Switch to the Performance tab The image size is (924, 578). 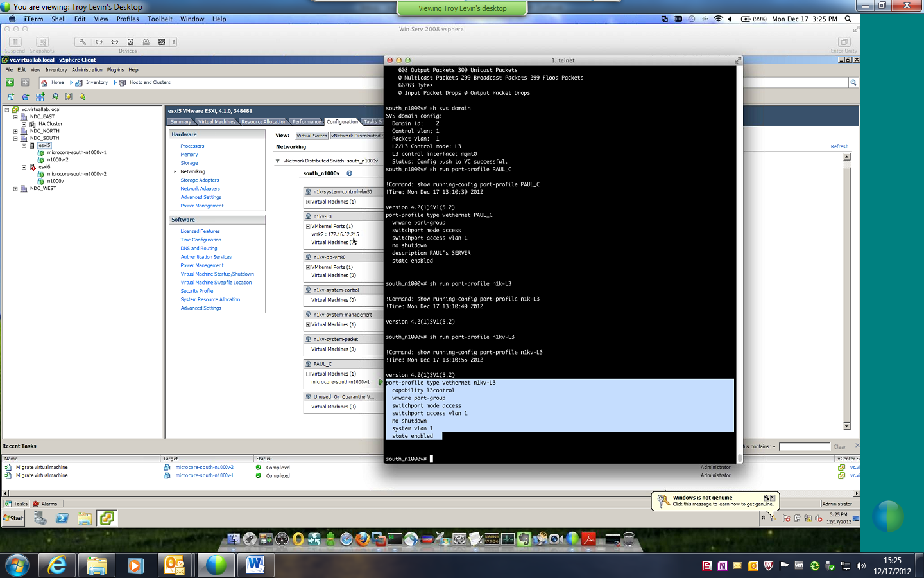tap(307, 122)
